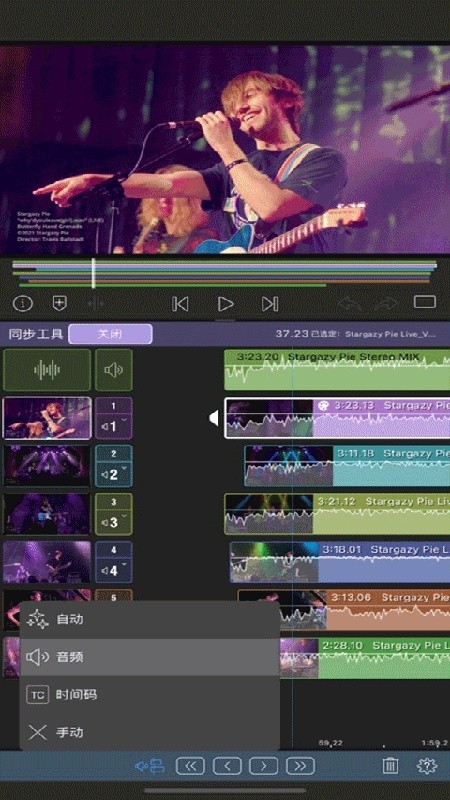This screenshot has width=450, height=800.
Task: Open the blue sync method icon in the bottom toolbar
Action: [149, 765]
